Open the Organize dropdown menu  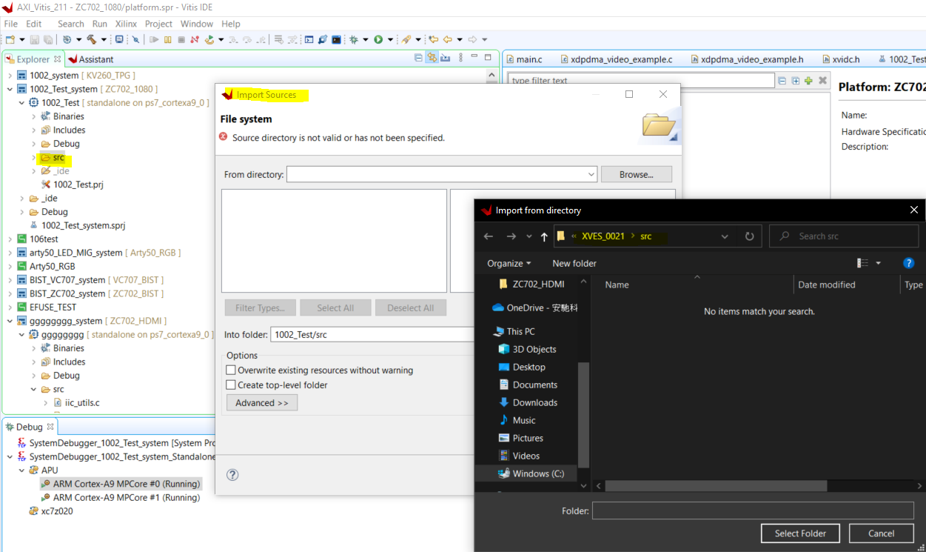coord(508,263)
